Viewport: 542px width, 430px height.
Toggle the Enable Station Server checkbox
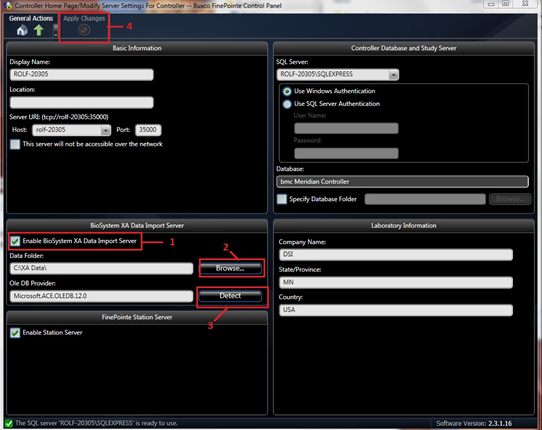15,333
